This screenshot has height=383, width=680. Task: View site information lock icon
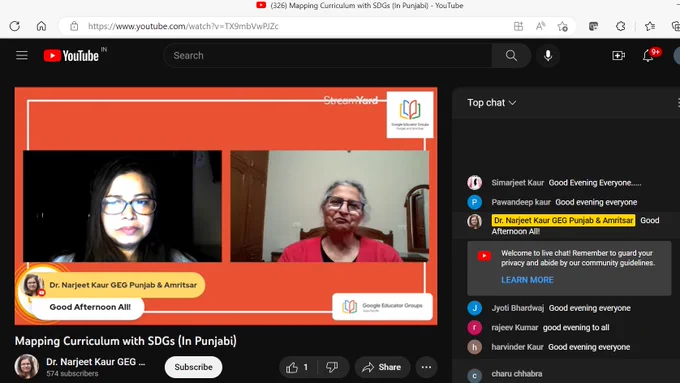click(74, 26)
